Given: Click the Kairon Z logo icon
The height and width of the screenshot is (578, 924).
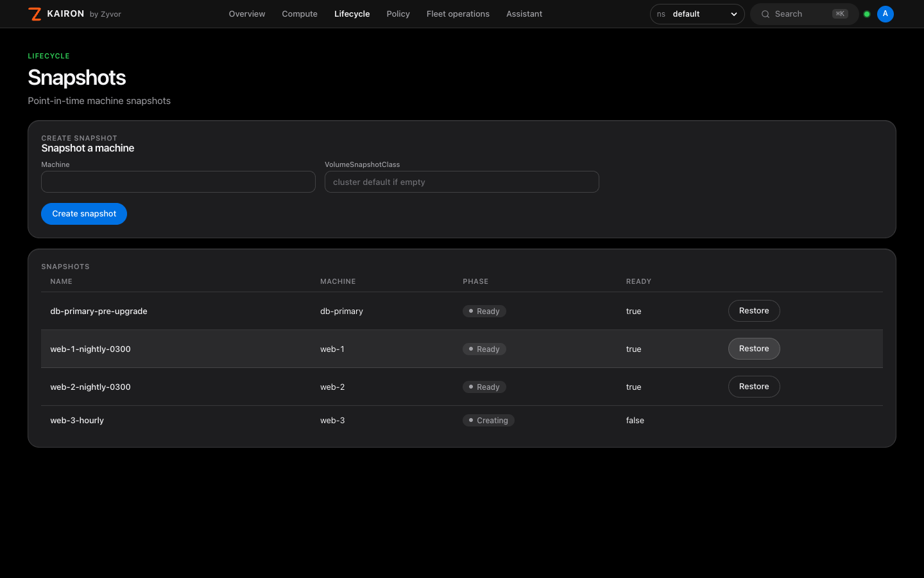Looking at the screenshot, I should [35, 13].
